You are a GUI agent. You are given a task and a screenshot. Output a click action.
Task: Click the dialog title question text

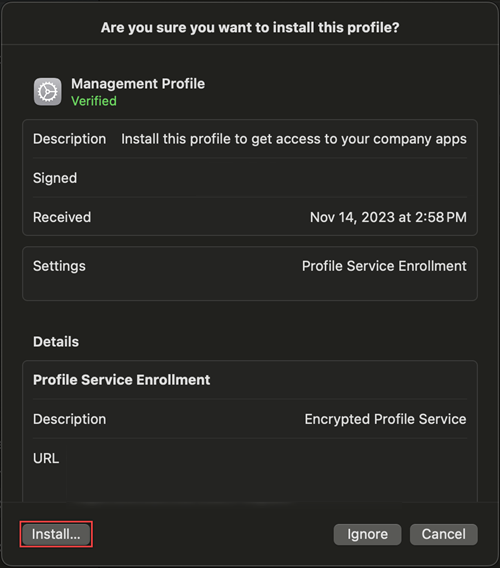point(250,28)
